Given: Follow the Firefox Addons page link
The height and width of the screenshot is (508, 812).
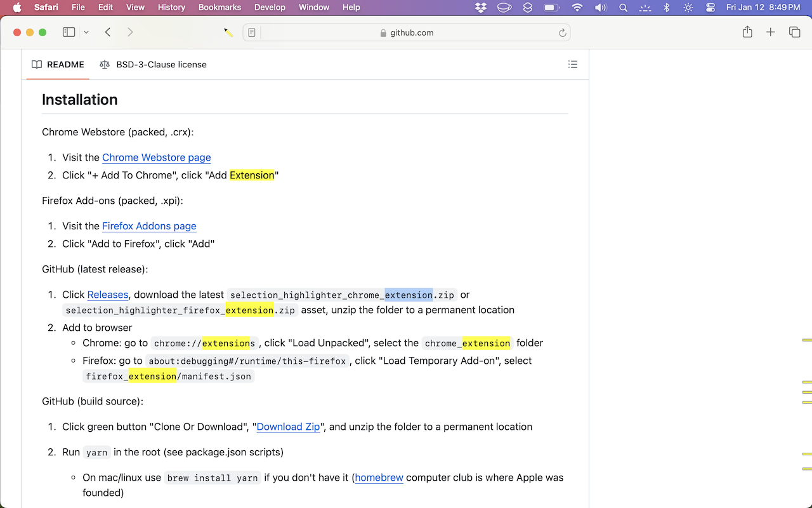Looking at the screenshot, I should click(x=149, y=226).
